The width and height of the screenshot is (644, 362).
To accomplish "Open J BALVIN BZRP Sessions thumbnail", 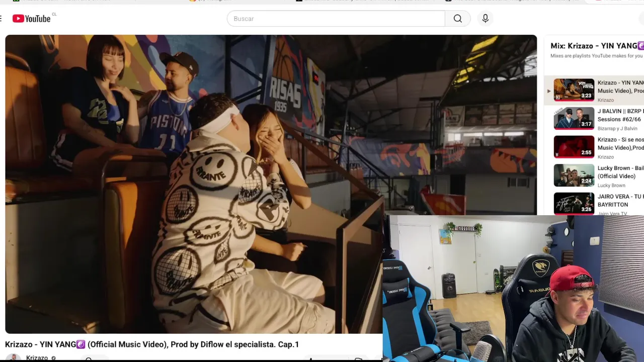I will 574,119.
